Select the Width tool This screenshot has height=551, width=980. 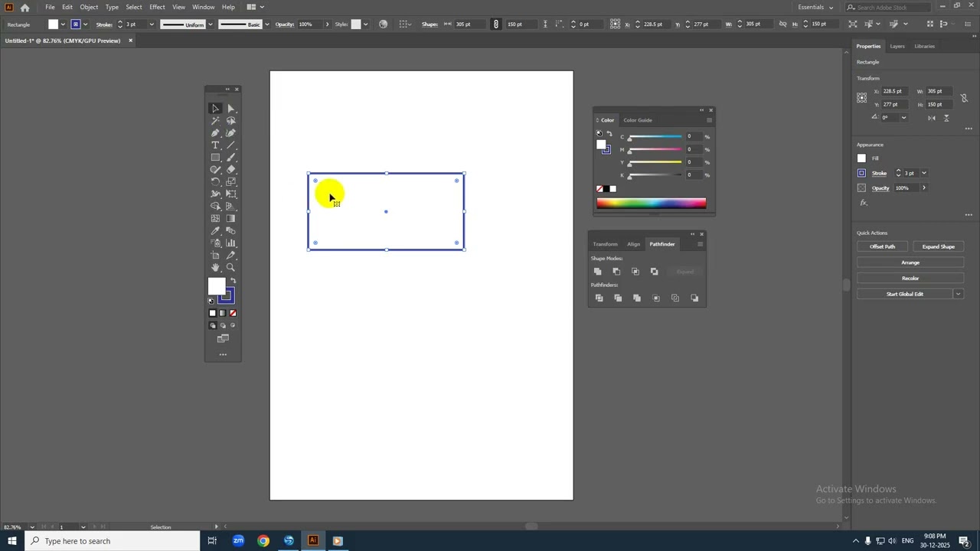click(215, 194)
